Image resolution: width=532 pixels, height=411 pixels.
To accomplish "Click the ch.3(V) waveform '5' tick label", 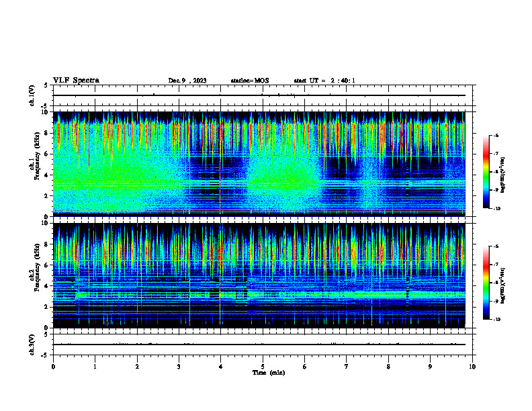I will point(46,334).
